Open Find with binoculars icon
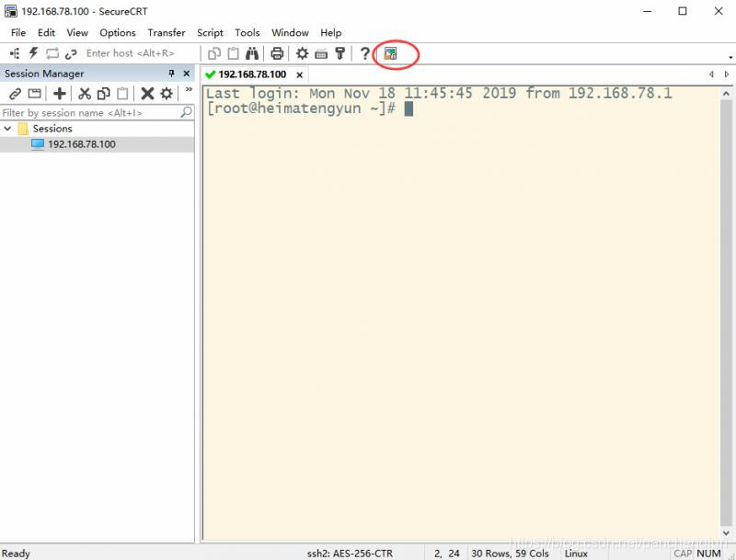This screenshot has height=560, width=736. 252,53
